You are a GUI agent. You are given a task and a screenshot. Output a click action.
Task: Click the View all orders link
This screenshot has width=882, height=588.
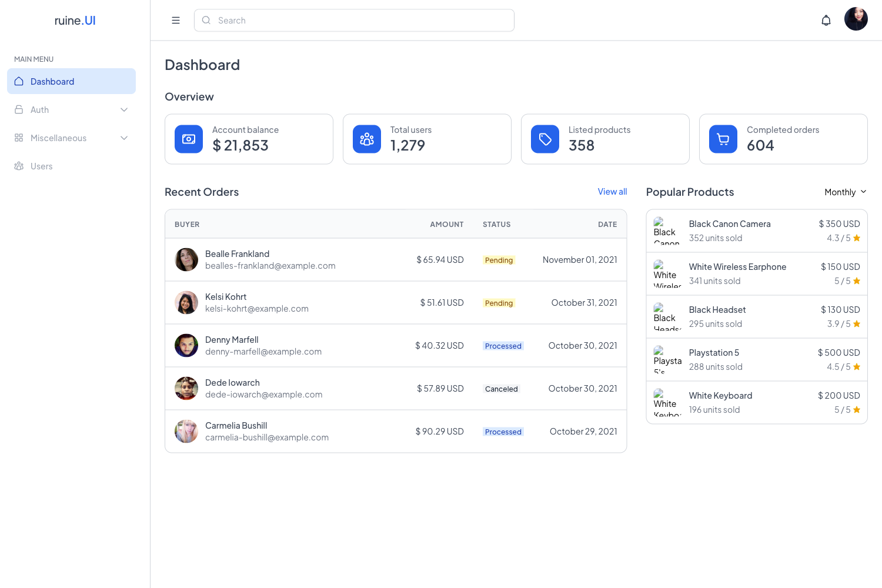612,192
